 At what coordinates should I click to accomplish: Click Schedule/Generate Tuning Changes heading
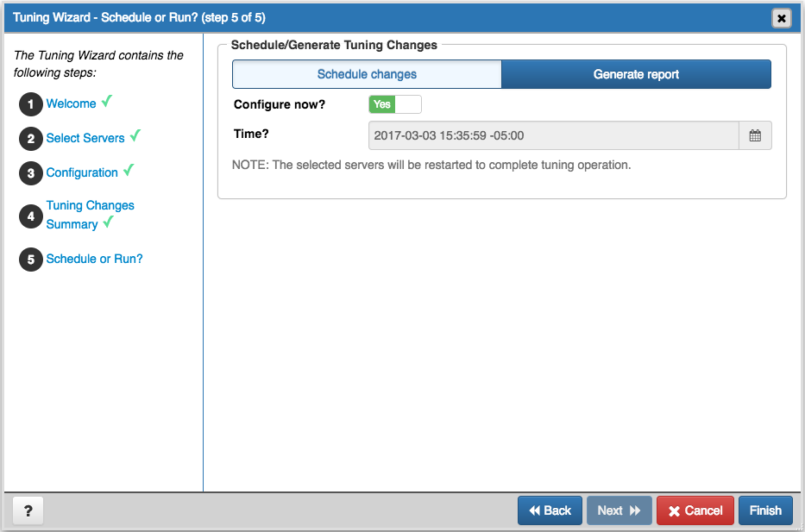pyautogui.click(x=334, y=45)
